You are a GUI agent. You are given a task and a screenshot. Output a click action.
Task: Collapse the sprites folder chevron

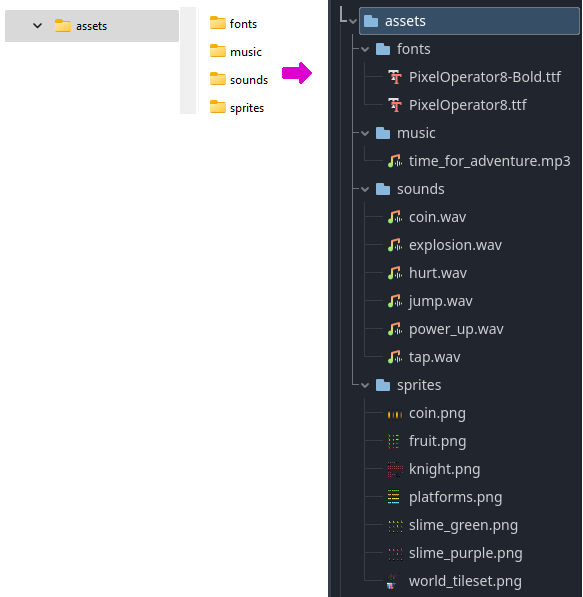point(365,386)
